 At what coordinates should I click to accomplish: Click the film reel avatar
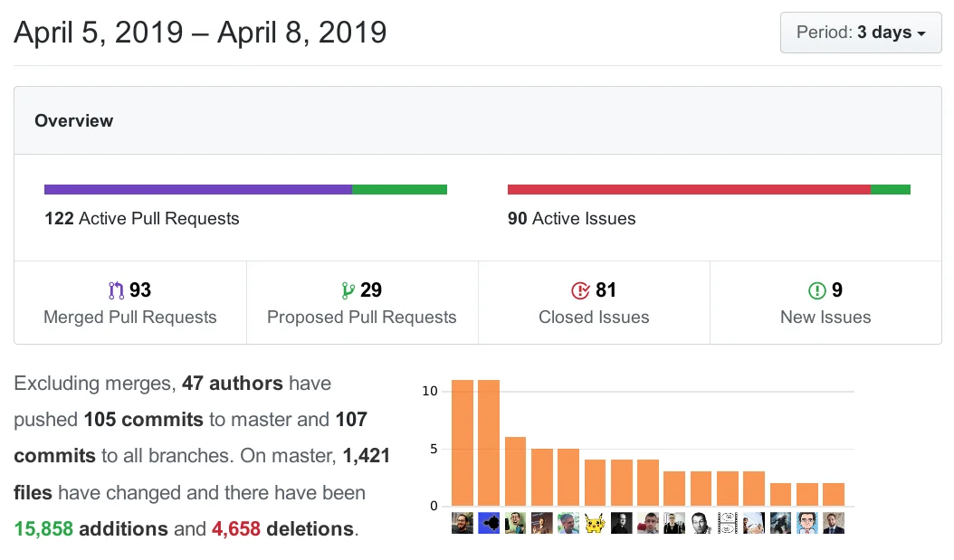[x=728, y=523]
